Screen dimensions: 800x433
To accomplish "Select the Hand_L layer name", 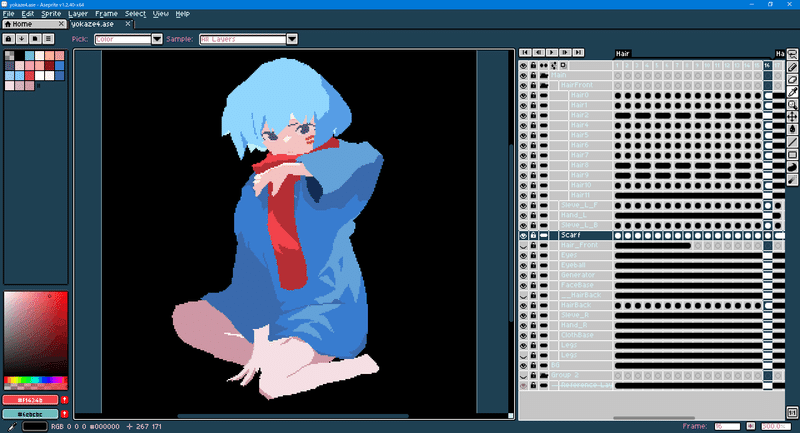I will [x=573, y=215].
